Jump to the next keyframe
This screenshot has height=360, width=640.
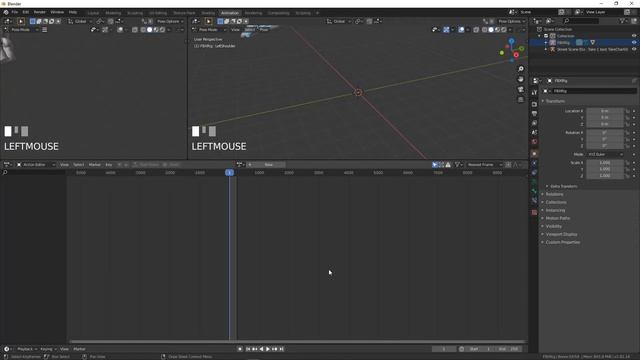(x=275, y=349)
